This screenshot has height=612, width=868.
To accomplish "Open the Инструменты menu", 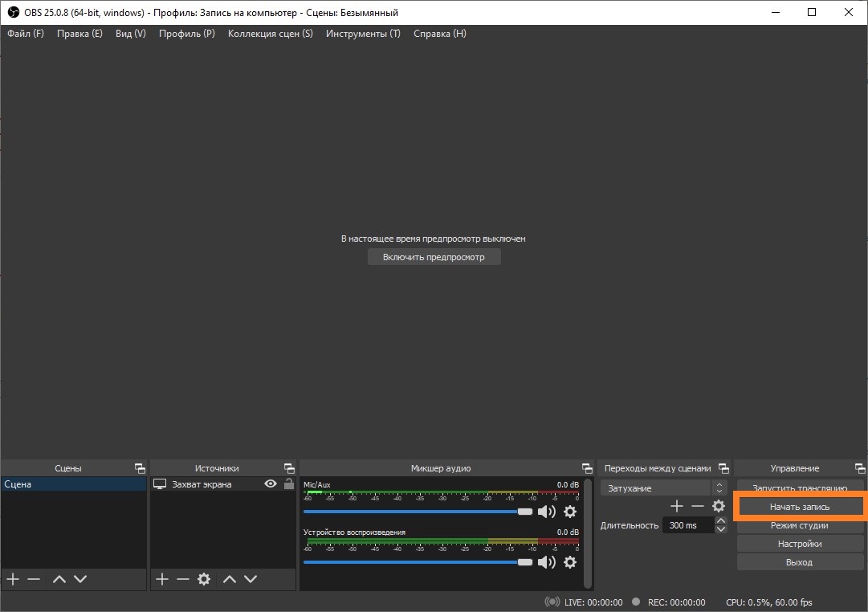I will [363, 34].
